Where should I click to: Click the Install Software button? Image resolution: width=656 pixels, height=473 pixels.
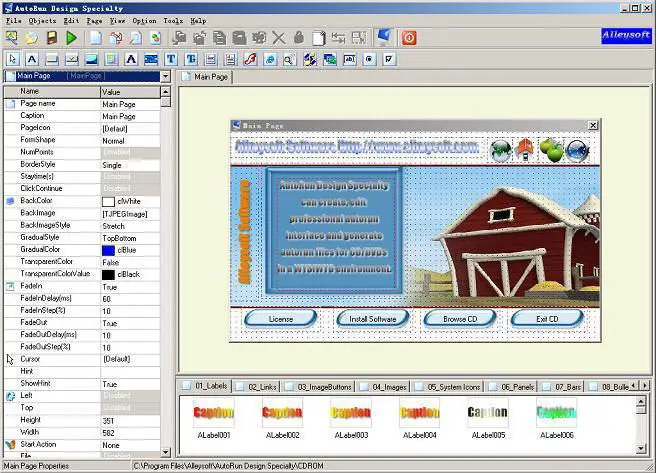[372, 318]
